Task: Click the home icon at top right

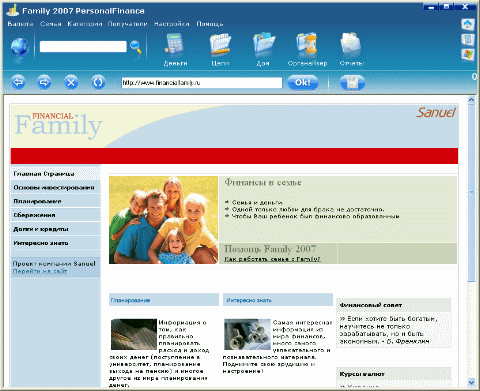Action: pos(467,24)
